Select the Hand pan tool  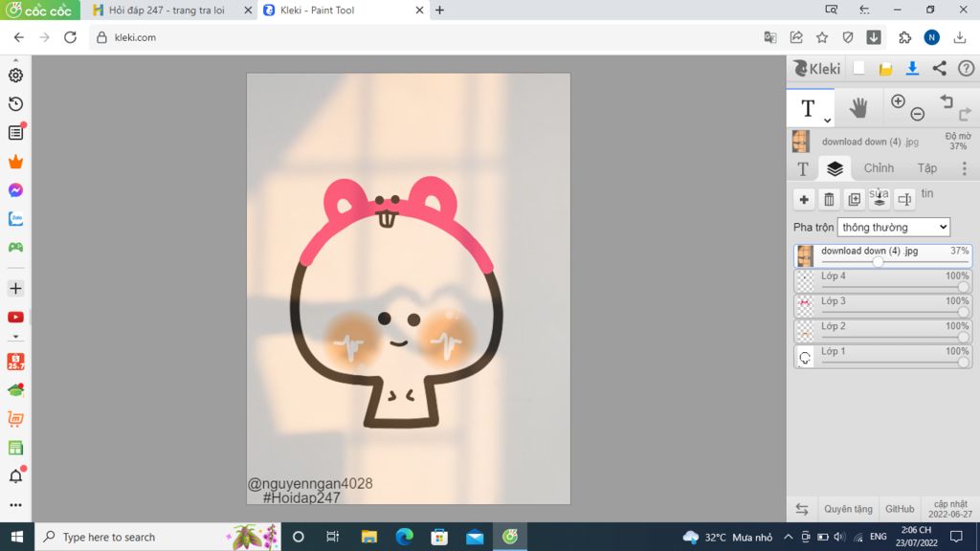(858, 108)
